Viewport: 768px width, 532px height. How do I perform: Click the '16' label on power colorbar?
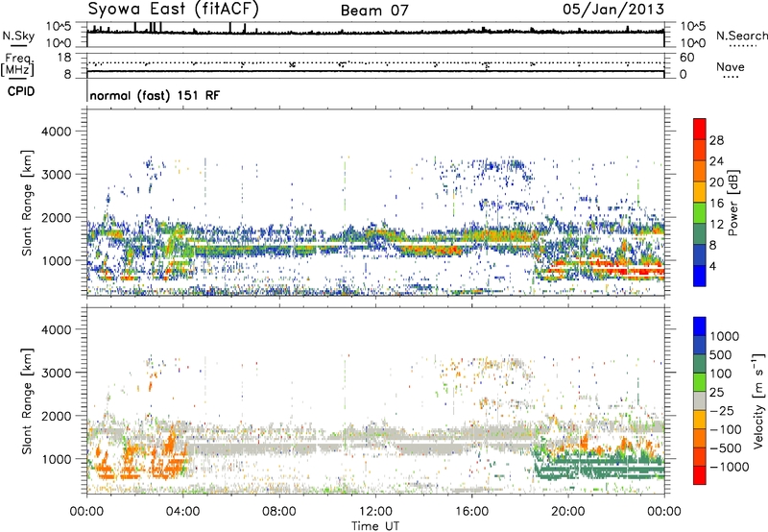(716, 204)
